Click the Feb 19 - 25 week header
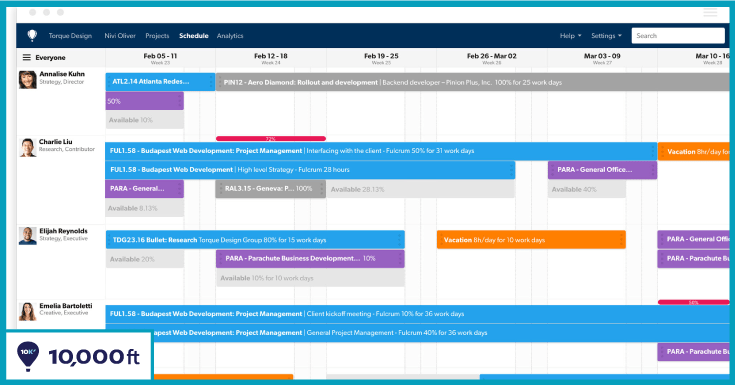The width and height of the screenshot is (735, 385). pyautogui.click(x=381, y=58)
